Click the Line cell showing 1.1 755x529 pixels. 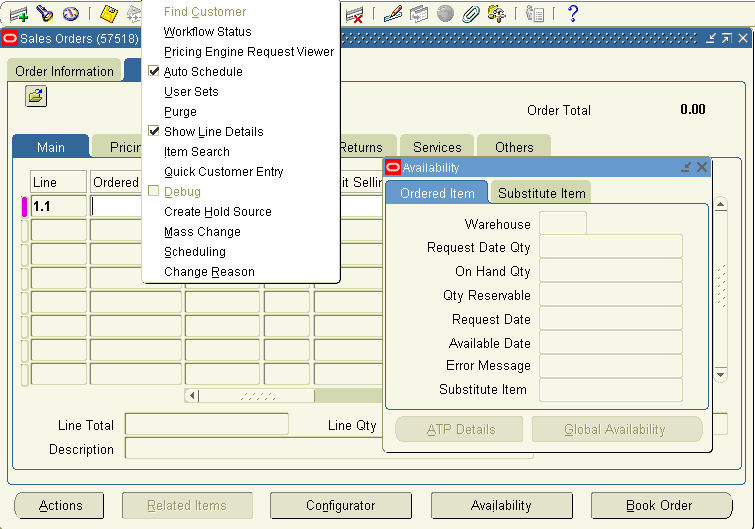click(58, 206)
